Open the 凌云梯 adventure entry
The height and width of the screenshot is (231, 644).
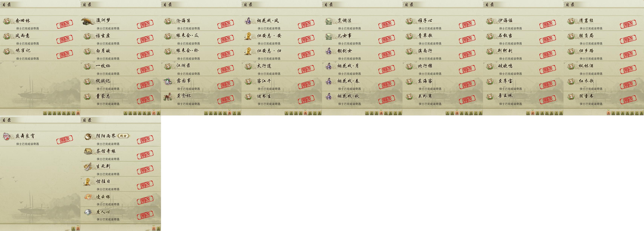pos(121,199)
